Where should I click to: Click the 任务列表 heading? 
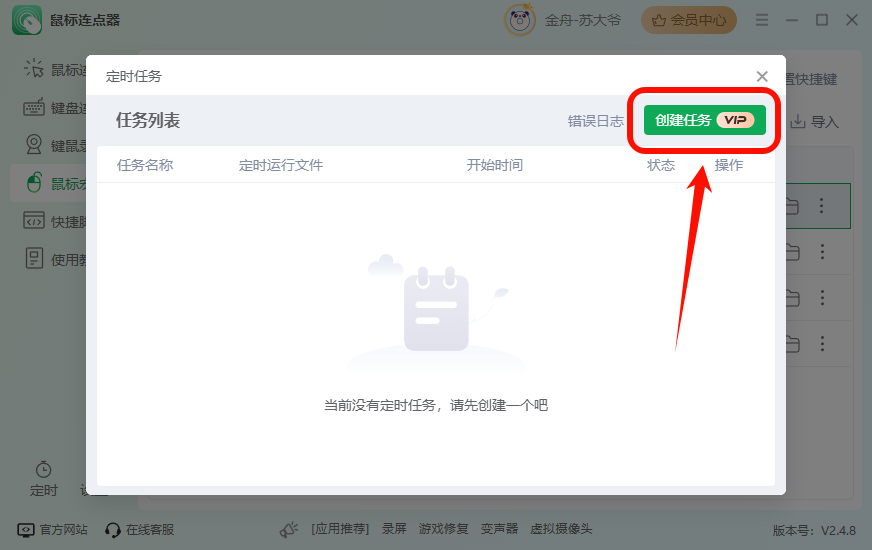click(148, 120)
